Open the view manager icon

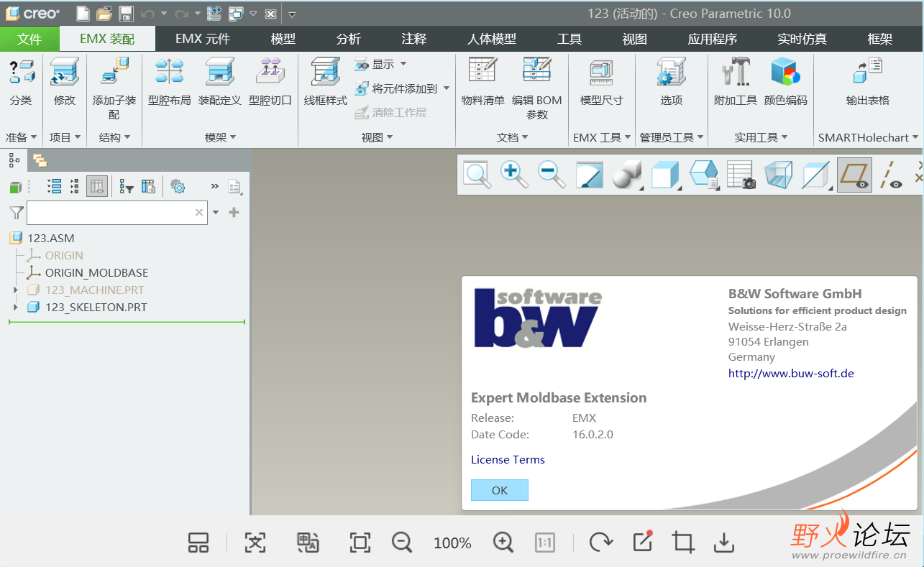point(703,175)
